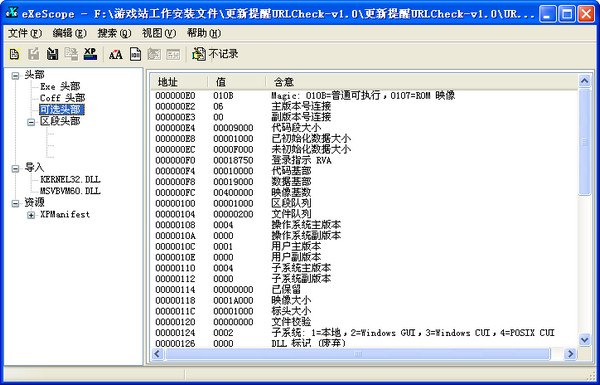Select the XPManifest resource label
The image size is (600, 385).
65,214
